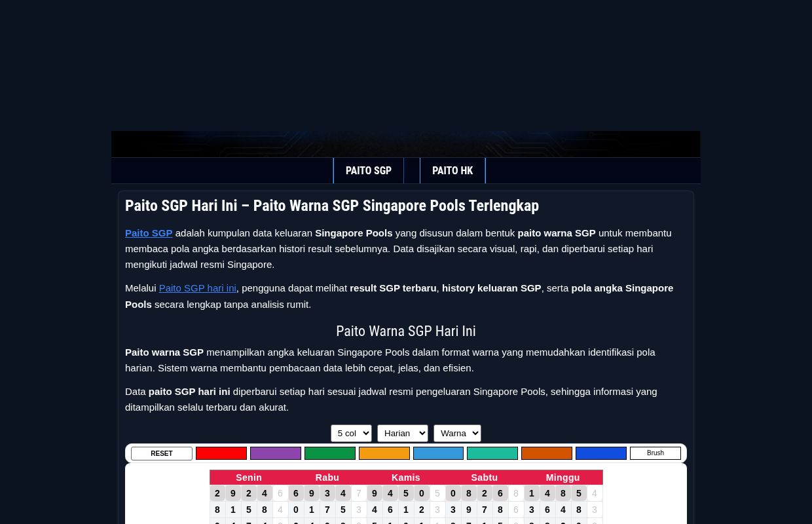
Task: Switch to the PAITO HK tab
Action: tap(452, 170)
